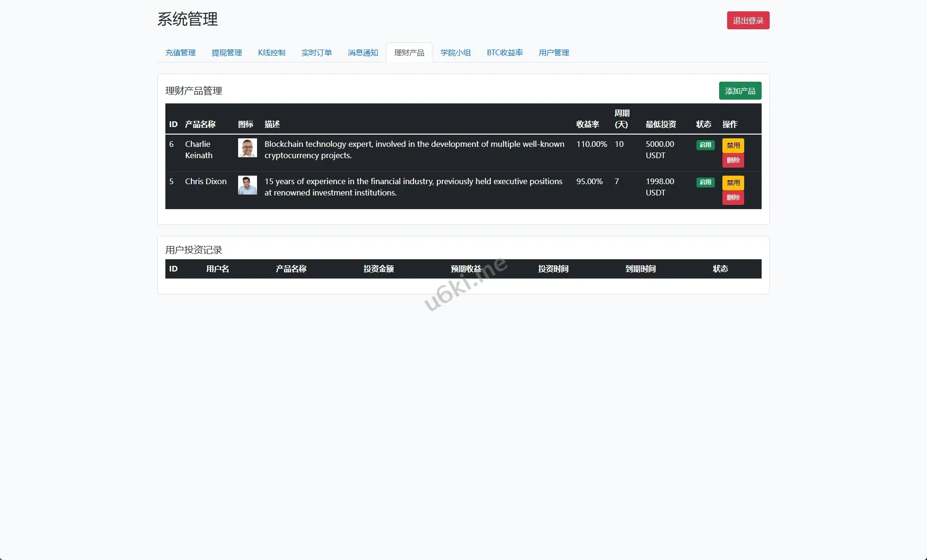Open the K线控制 tab
Image resolution: width=927 pixels, height=560 pixels.
click(x=272, y=52)
